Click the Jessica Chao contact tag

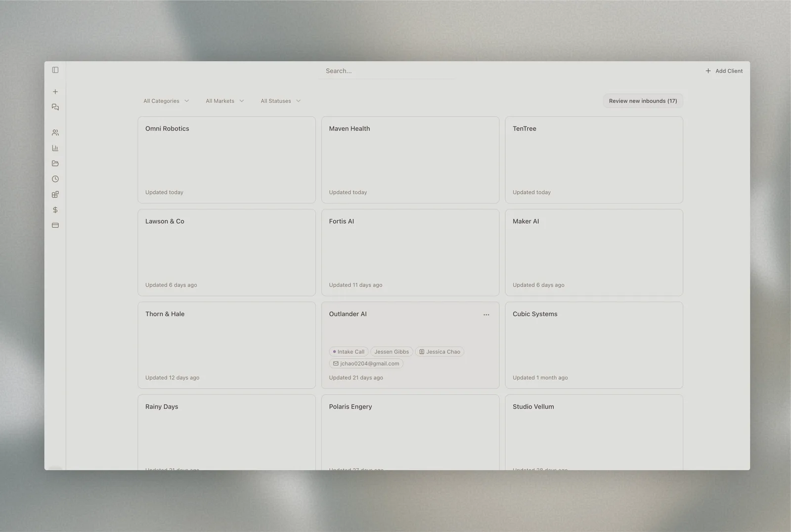coord(439,352)
